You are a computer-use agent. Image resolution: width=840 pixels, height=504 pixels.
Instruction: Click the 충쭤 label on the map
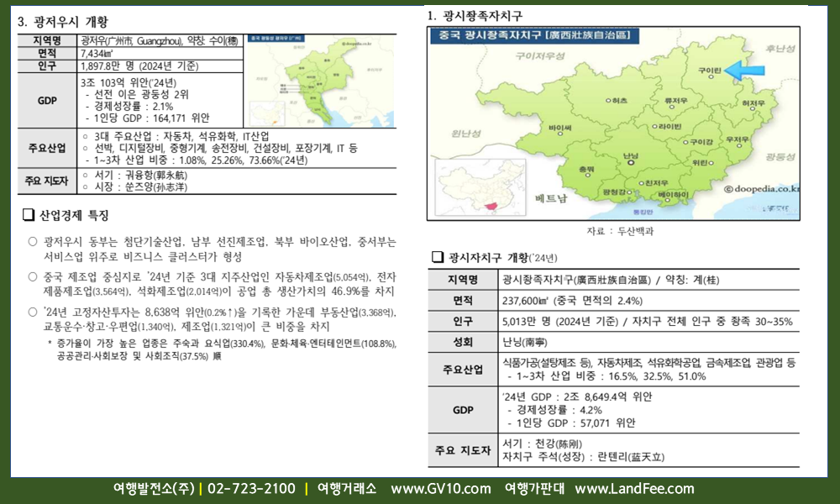(586, 169)
